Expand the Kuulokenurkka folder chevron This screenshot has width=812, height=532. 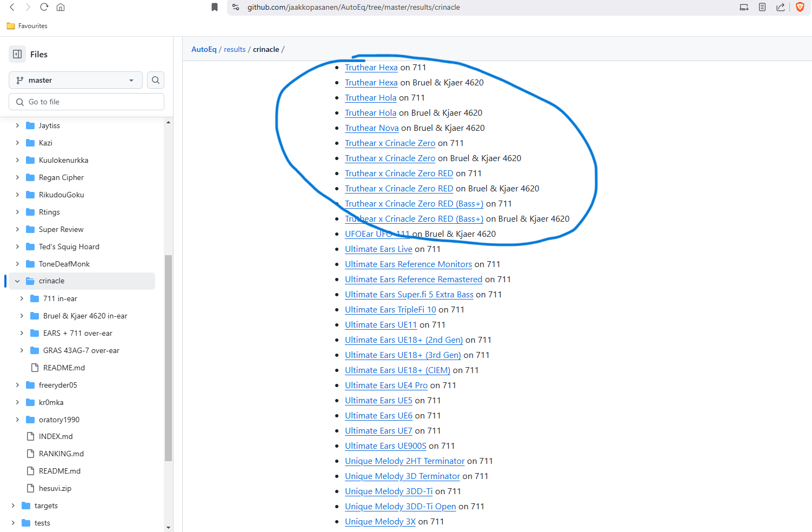pos(17,160)
